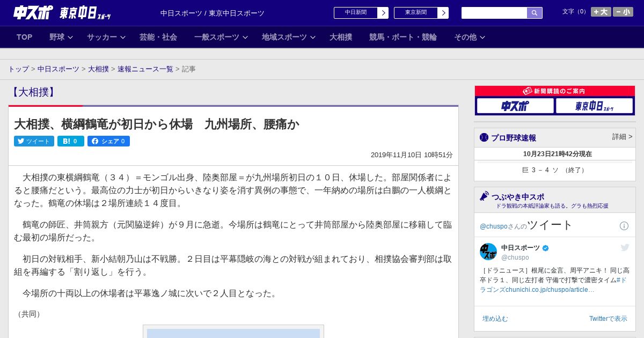Click the baseball icon beside プロ野球速報
This screenshot has width=644, height=338.
tap(484, 137)
